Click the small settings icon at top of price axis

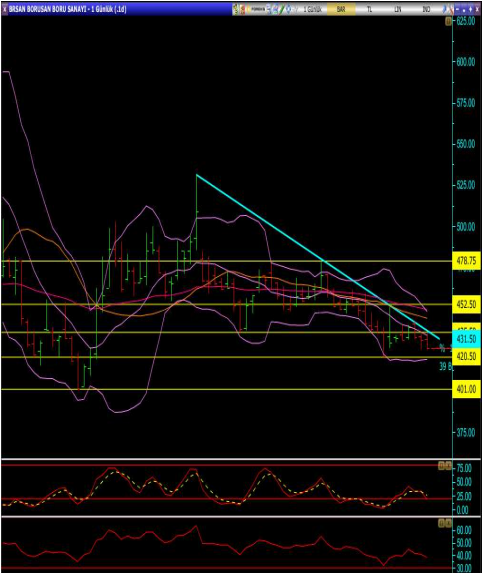[448, 22]
